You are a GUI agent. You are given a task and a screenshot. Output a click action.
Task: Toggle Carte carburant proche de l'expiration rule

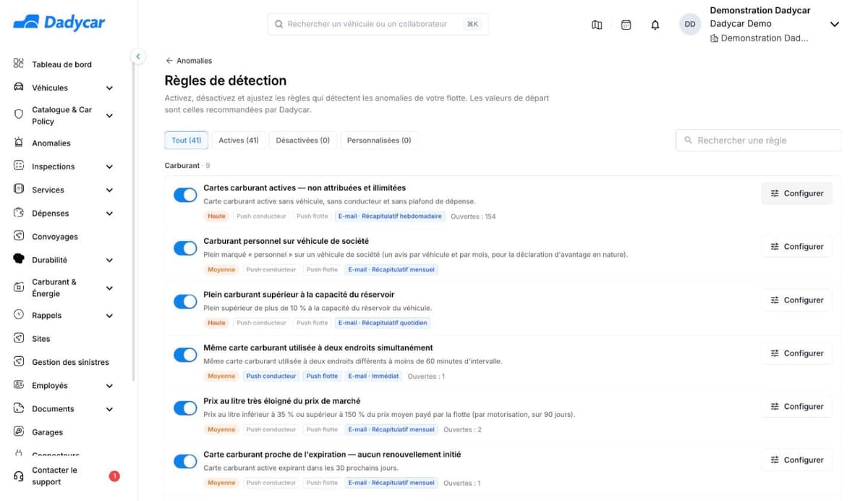point(185,461)
